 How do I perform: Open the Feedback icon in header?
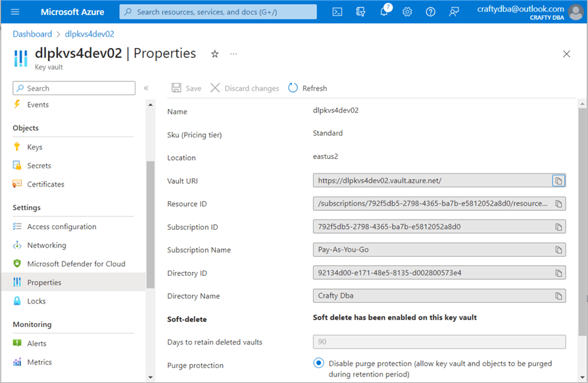454,12
